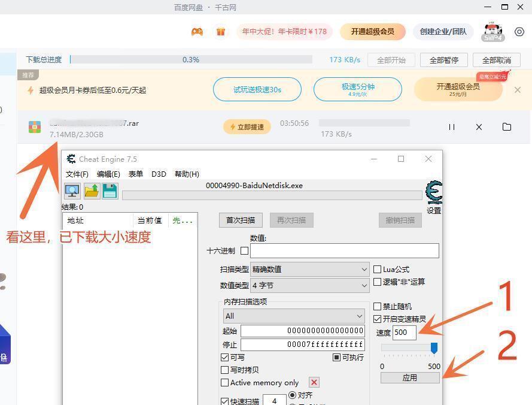Toggle the 开启变速精灵 speedhack checkbox
This screenshot has height=405, width=532.
378,319
